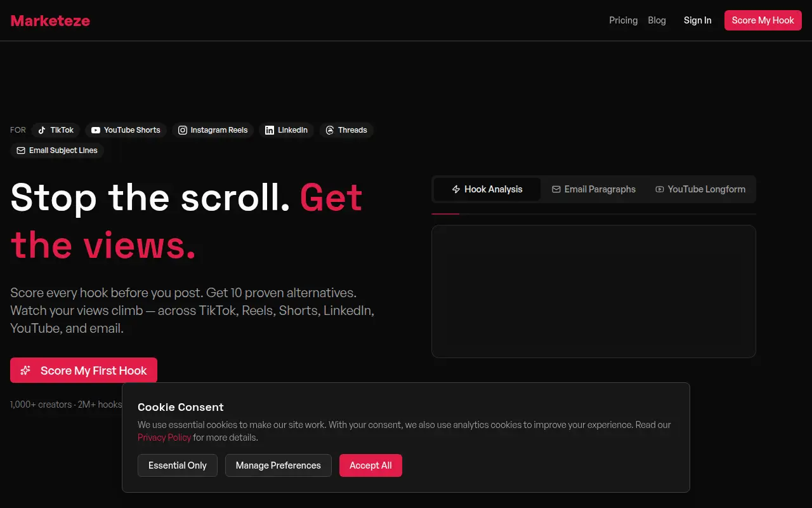The height and width of the screenshot is (508, 812).
Task: Switch to the Email Paragraphs tab
Action: point(594,189)
